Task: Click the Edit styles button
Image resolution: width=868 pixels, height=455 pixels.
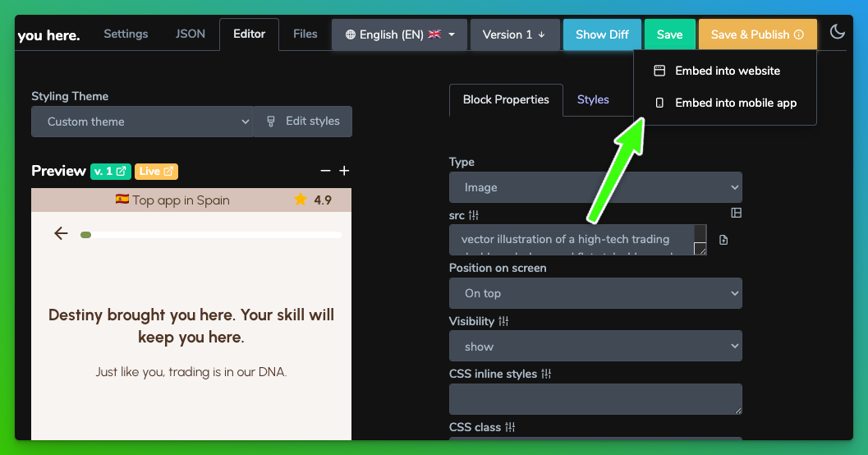Action: 303,122
